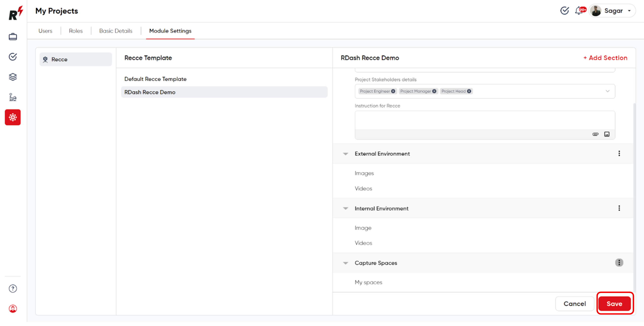
Task: Click the Recce pin icon
Action: (x=45, y=60)
